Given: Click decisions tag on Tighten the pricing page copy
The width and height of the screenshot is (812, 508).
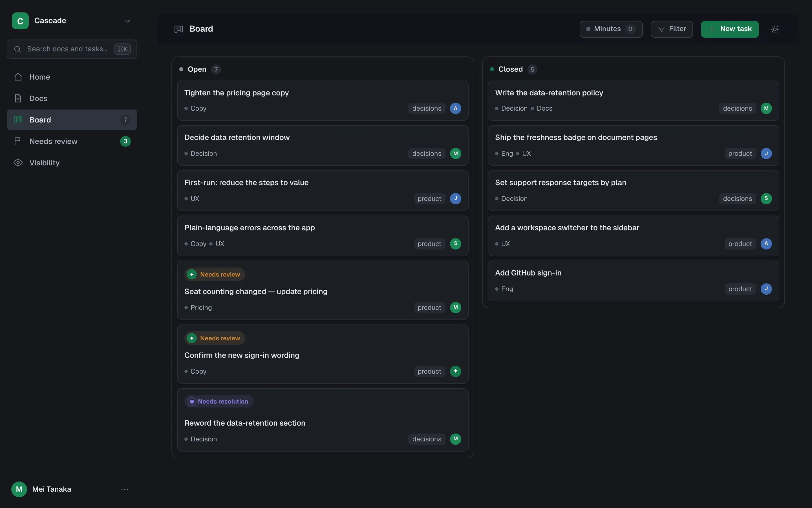Looking at the screenshot, I should (427, 109).
